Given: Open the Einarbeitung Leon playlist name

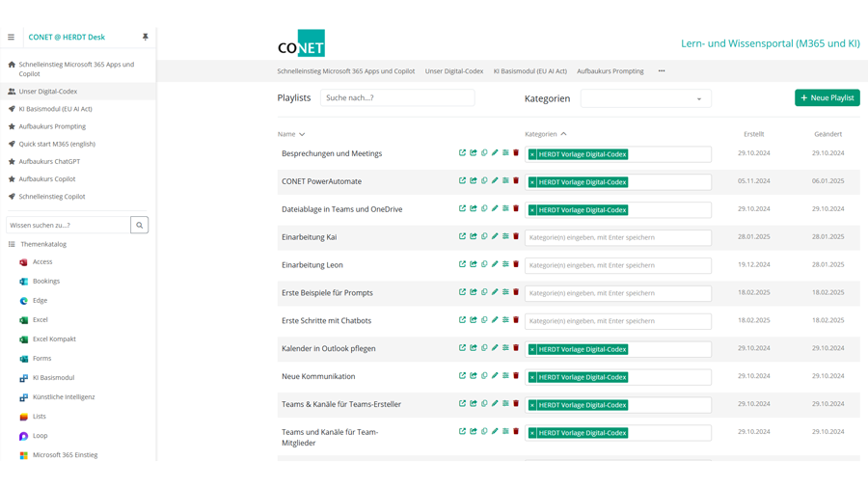Looking at the screenshot, I should click(x=312, y=265).
